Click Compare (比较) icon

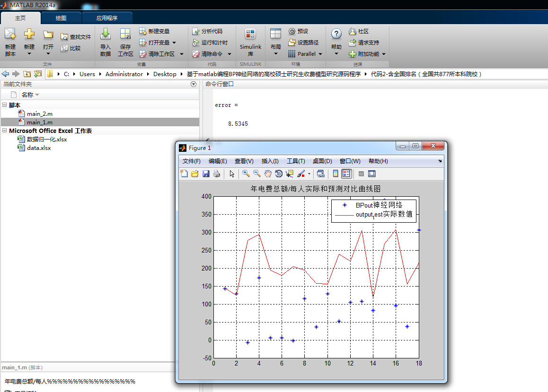(x=64, y=48)
